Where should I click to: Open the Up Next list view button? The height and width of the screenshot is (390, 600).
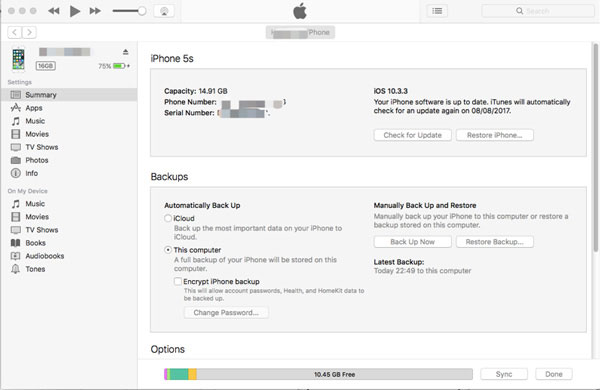click(x=437, y=11)
